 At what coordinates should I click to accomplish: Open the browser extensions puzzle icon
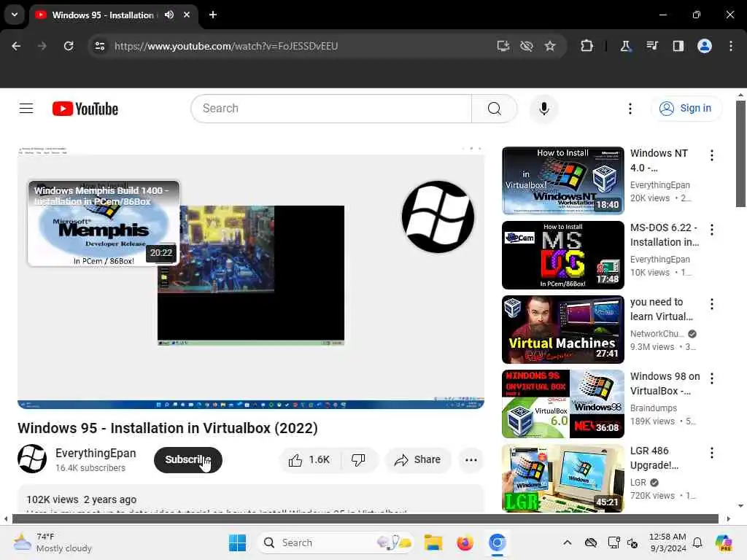[587, 46]
